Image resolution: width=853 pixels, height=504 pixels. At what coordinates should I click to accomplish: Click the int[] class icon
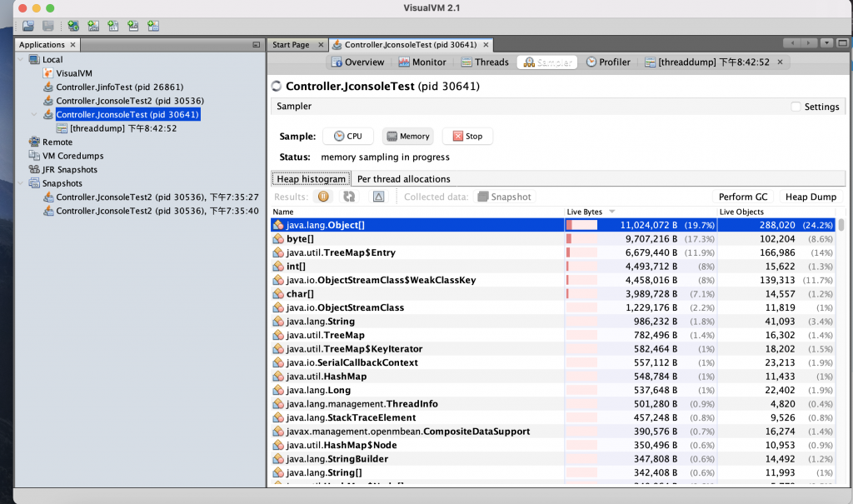[x=278, y=266]
